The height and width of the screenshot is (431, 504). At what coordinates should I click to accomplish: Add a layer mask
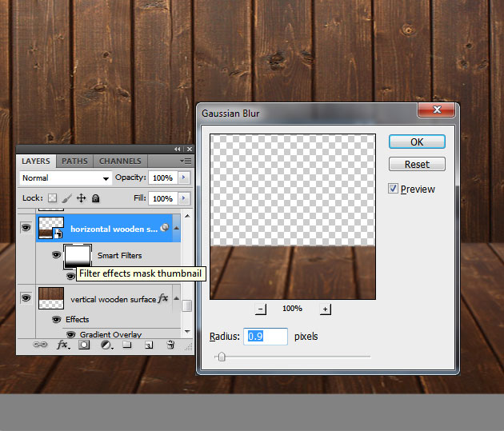pos(84,345)
